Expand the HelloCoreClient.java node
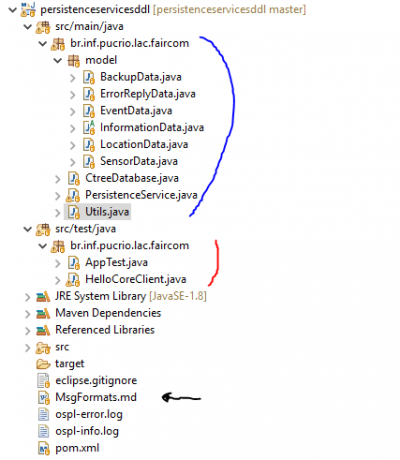The width and height of the screenshot is (400, 460). click(58, 280)
